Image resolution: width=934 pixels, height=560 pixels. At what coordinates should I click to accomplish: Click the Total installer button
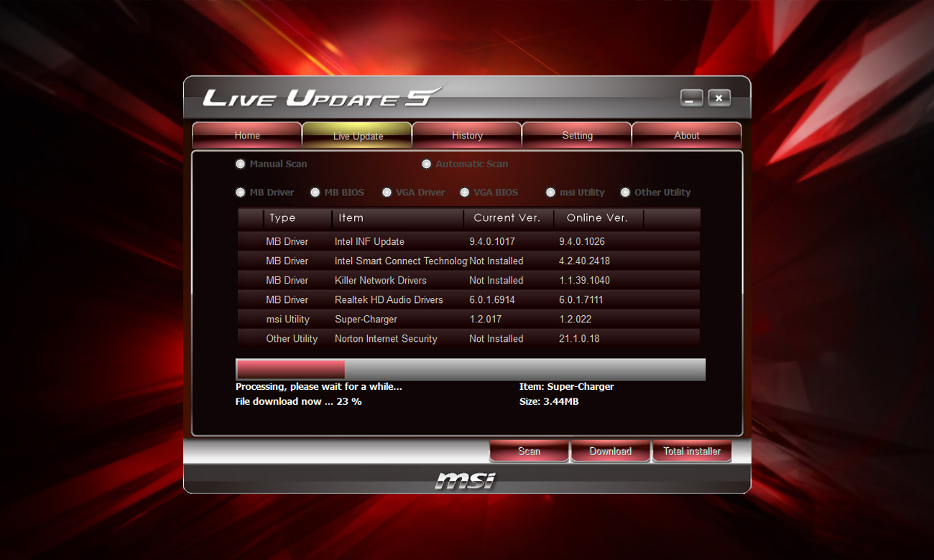(691, 451)
